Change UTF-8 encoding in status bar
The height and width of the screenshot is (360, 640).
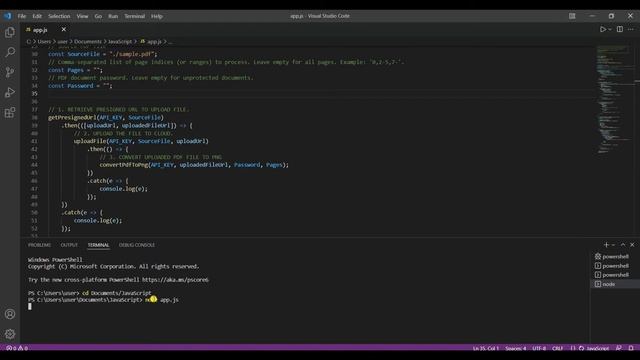[539, 348]
